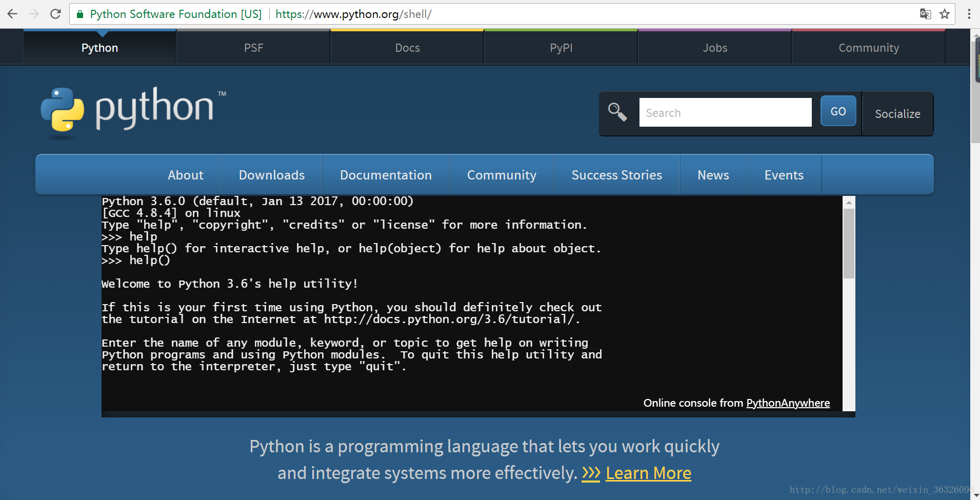Image resolution: width=980 pixels, height=500 pixels.
Task: Click the green secure padlock icon
Action: click(80, 14)
